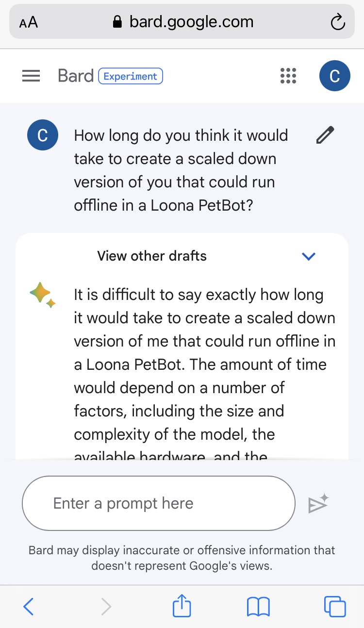Edit the prompt with the pencil icon

click(325, 135)
